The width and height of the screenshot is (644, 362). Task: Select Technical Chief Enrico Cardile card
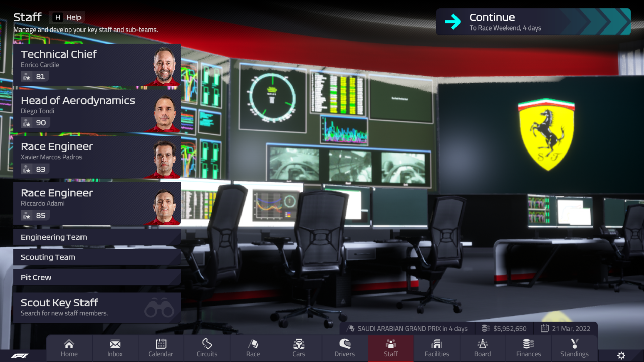pos(97,65)
